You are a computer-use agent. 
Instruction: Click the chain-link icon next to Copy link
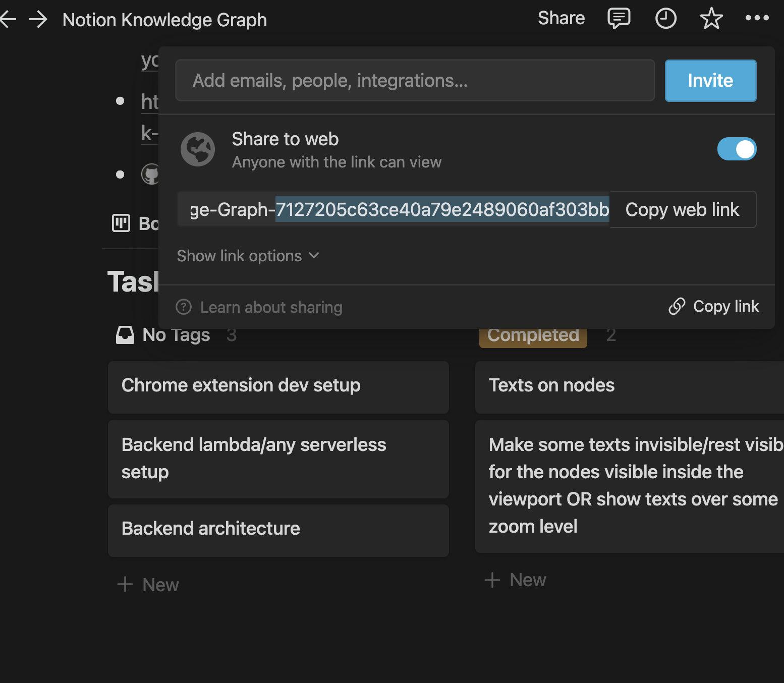tap(677, 306)
